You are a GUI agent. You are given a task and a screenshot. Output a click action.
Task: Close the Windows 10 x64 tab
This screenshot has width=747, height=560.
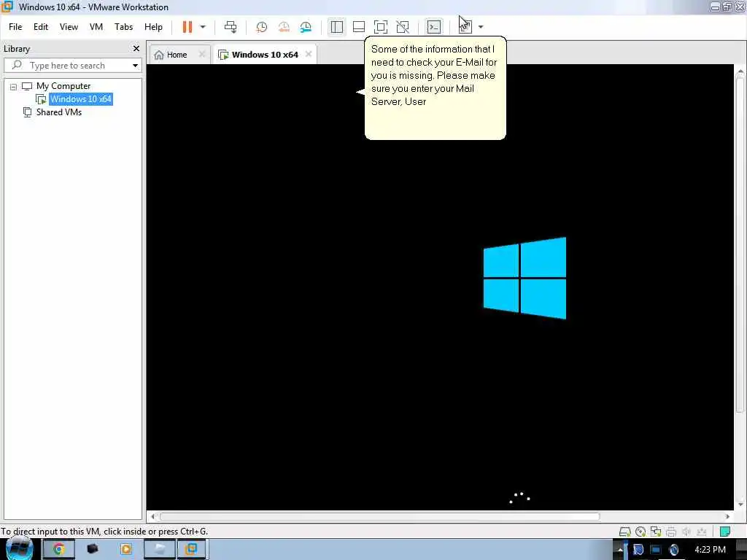point(309,54)
